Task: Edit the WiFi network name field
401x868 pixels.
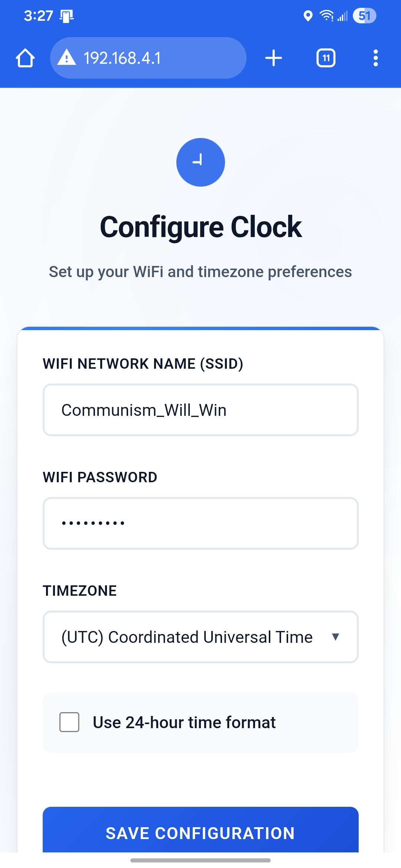Action: click(200, 410)
